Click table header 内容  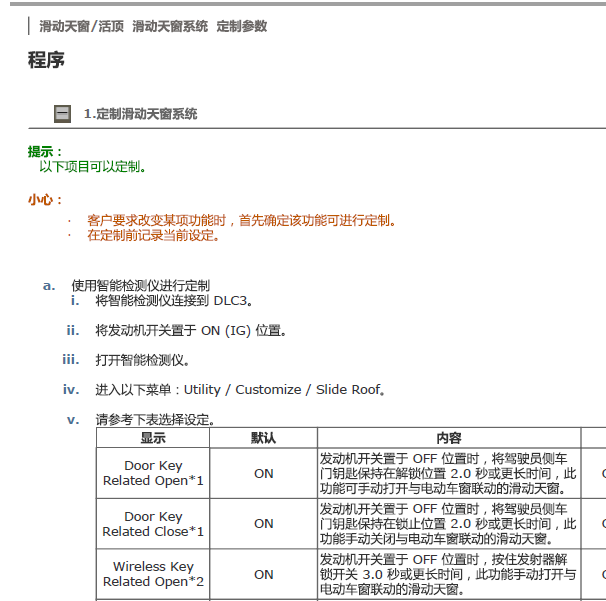pos(449,438)
